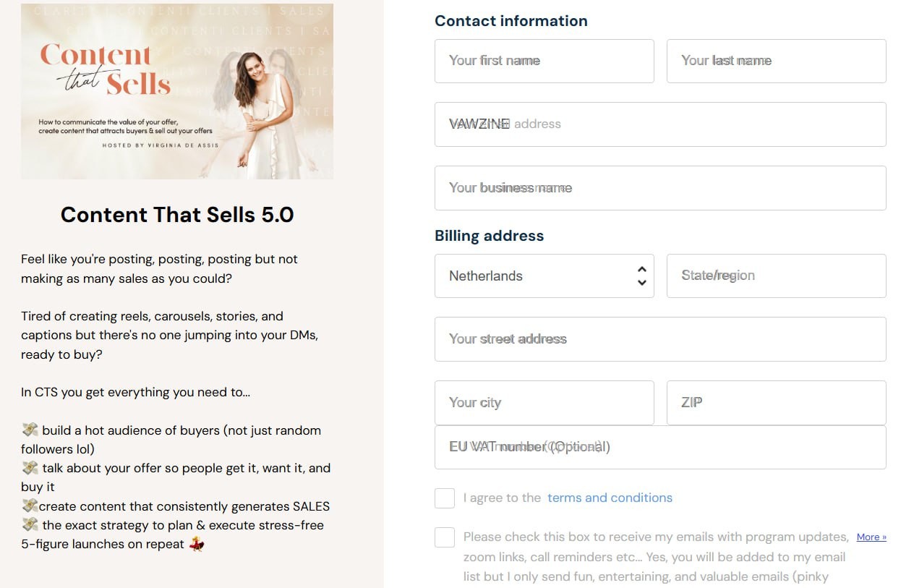The height and width of the screenshot is (588, 914).
Task: Check the box to receive program update emails
Action: (445, 537)
